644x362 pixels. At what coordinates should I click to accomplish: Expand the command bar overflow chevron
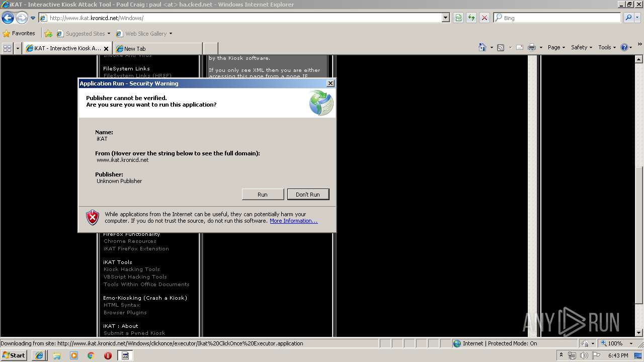click(640, 45)
